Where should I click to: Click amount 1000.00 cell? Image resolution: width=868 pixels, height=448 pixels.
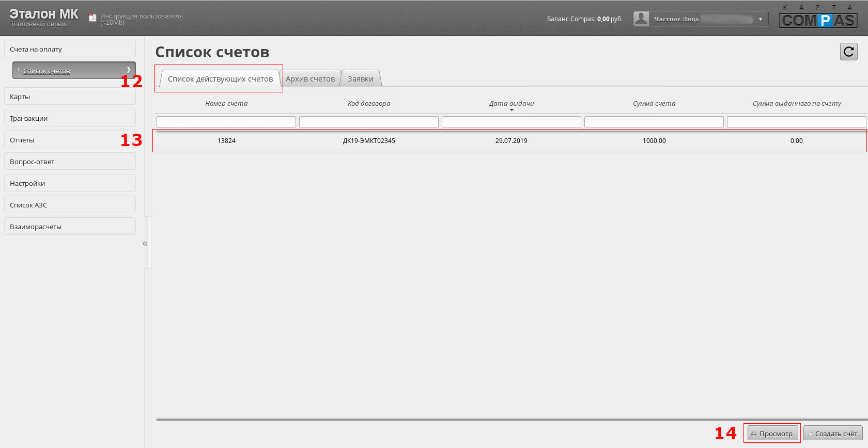[x=654, y=141]
